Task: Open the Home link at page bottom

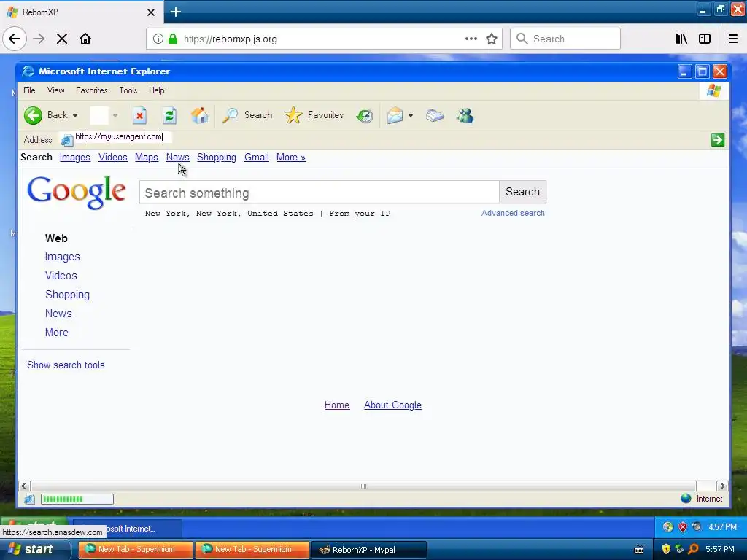Action: click(337, 405)
